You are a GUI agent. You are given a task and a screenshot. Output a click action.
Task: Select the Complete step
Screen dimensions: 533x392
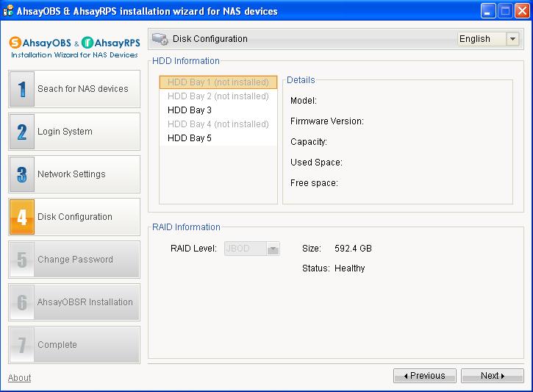pos(74,345)
